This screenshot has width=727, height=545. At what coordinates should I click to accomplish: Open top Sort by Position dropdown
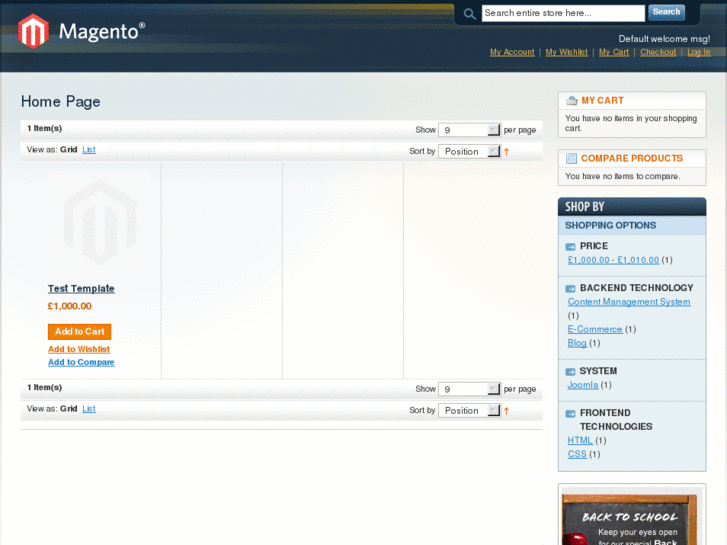[469, 151]
